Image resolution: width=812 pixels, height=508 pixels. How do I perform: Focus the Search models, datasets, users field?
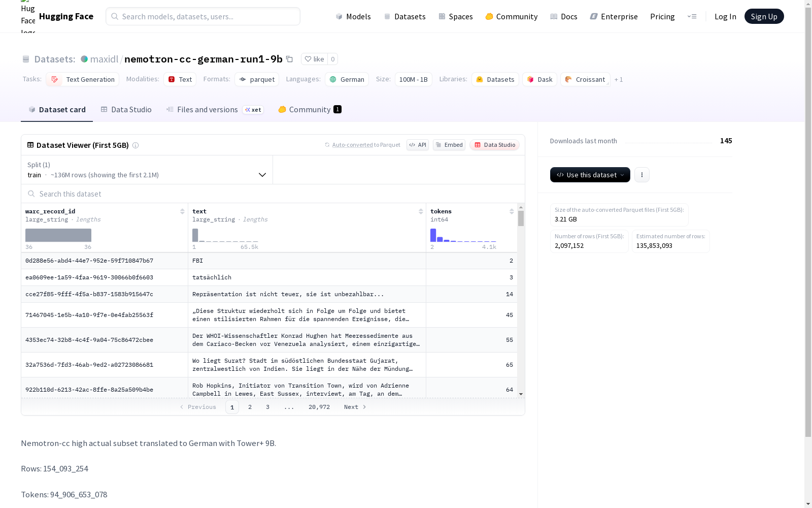[203, 16]
